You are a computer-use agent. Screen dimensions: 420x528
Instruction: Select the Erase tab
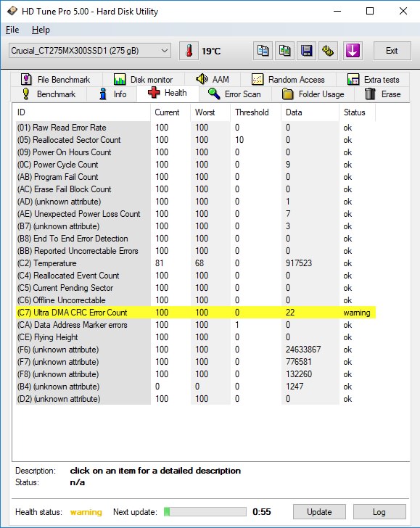[383, 94]
